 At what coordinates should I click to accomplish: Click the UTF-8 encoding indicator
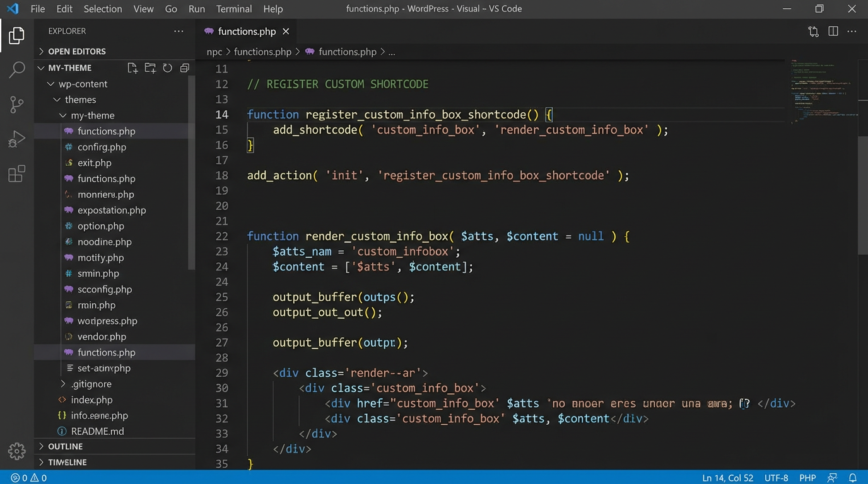tap(777, 478)
